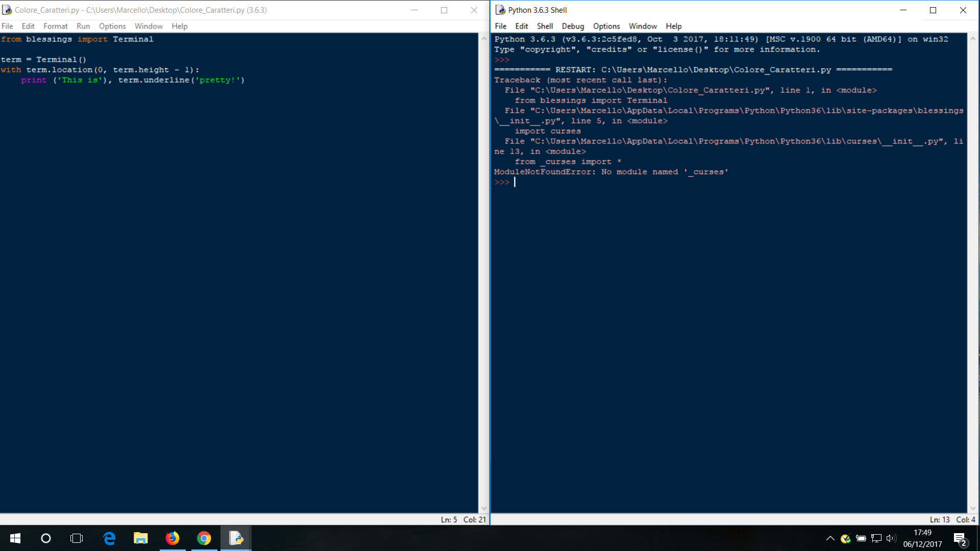Launch Firefox from the taskbar
Viewport: 980px width, 551px height.
pyautogui.click(x=173, y=538)
